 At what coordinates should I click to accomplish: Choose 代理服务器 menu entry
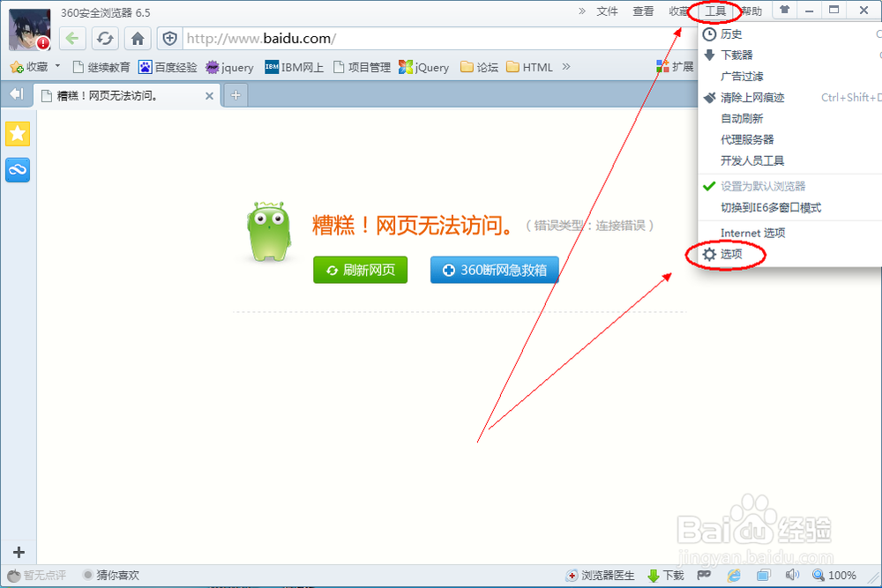(789, 139)
